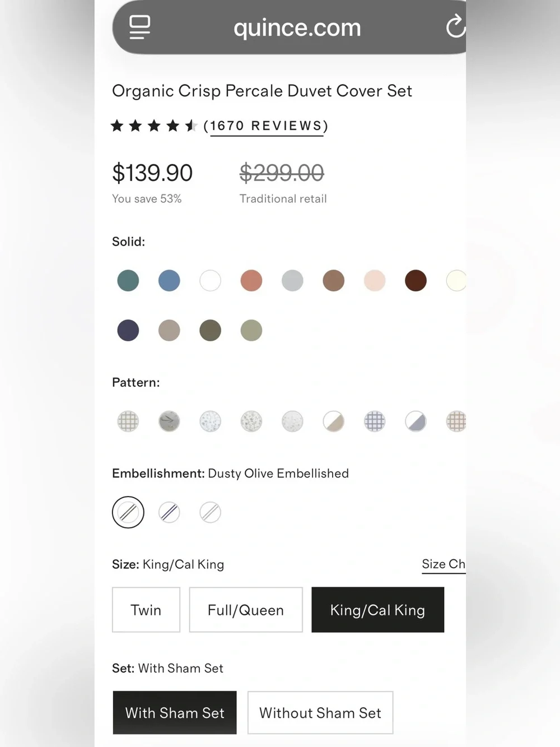Choose the light gray embellishment option
560x747 pixels.
pyautogui.click(x=211, y=512)
